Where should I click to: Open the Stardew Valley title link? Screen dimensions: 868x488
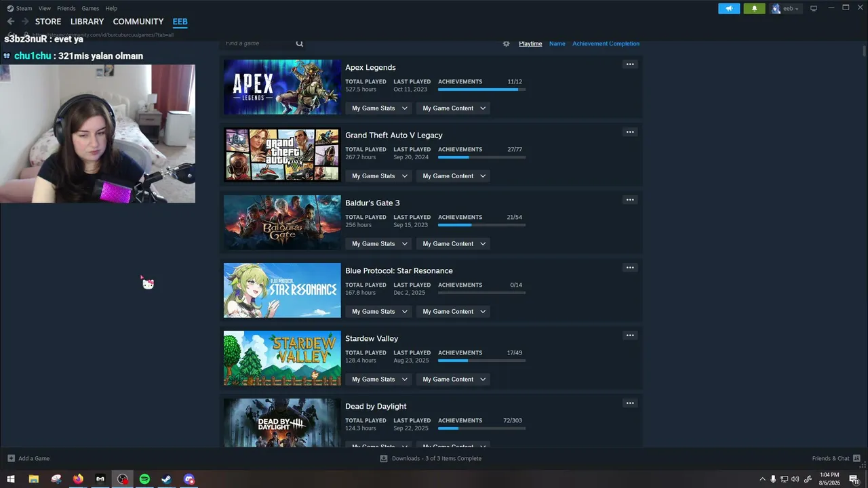(x=372, y=338)
